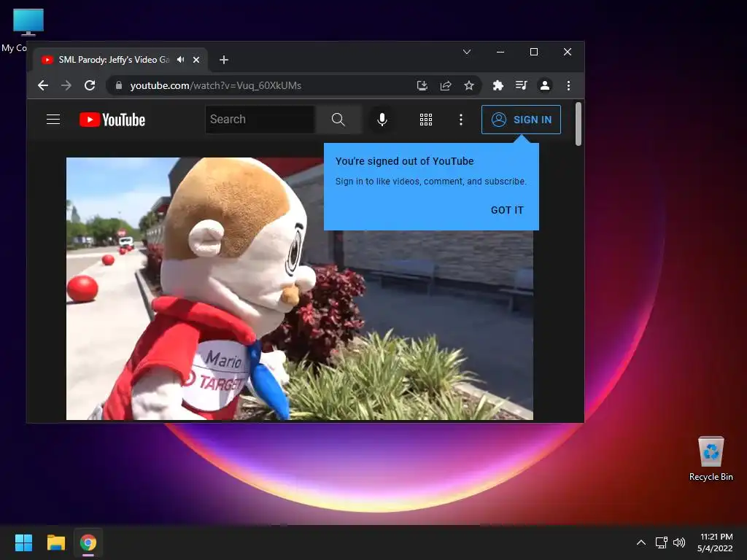Mute tab via speaker icon on tab

click(x=181, y=60)
